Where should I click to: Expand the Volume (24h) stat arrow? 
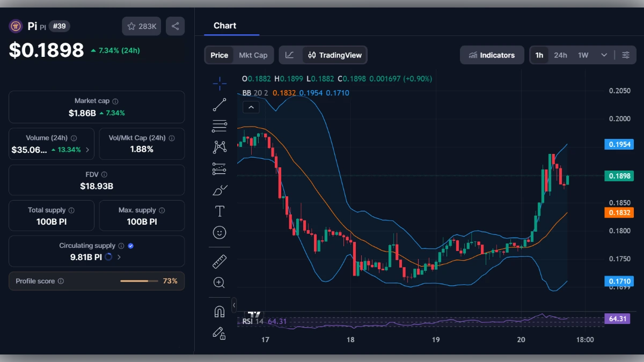coord(89,150)
